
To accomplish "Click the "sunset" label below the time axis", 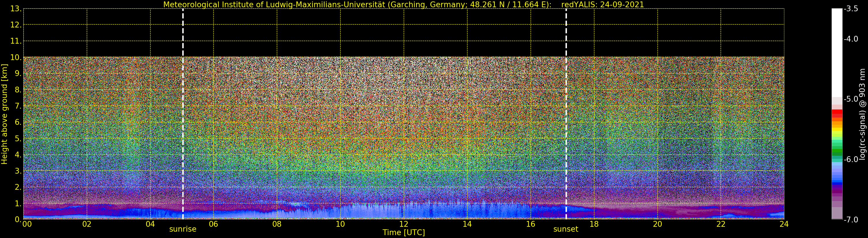I will coord(566,229).
